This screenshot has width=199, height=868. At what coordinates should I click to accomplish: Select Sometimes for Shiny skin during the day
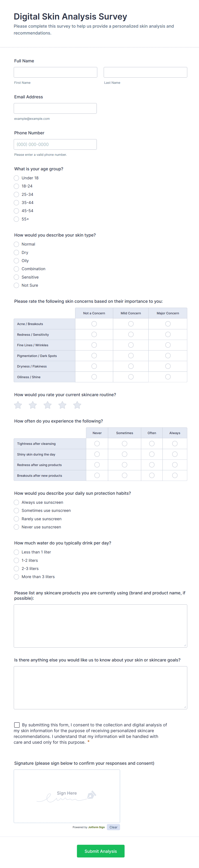click(125, 454)
